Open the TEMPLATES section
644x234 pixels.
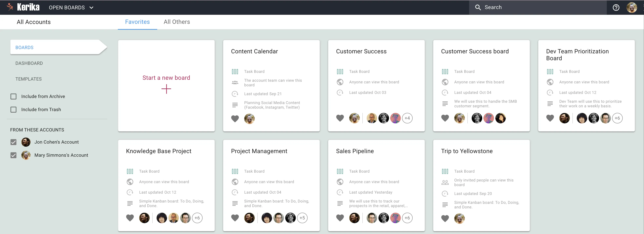click(x=29, y=79)
